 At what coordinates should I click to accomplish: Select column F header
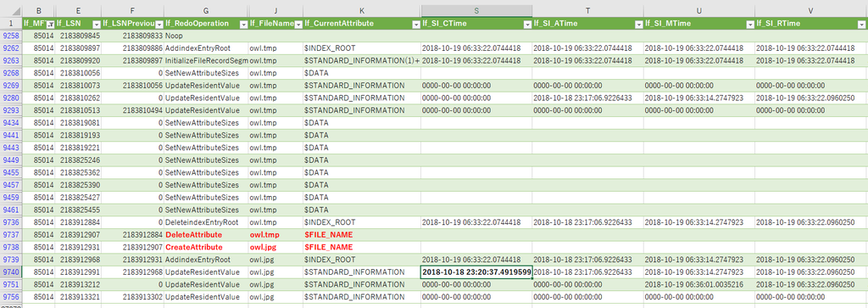tap(133, 10)
